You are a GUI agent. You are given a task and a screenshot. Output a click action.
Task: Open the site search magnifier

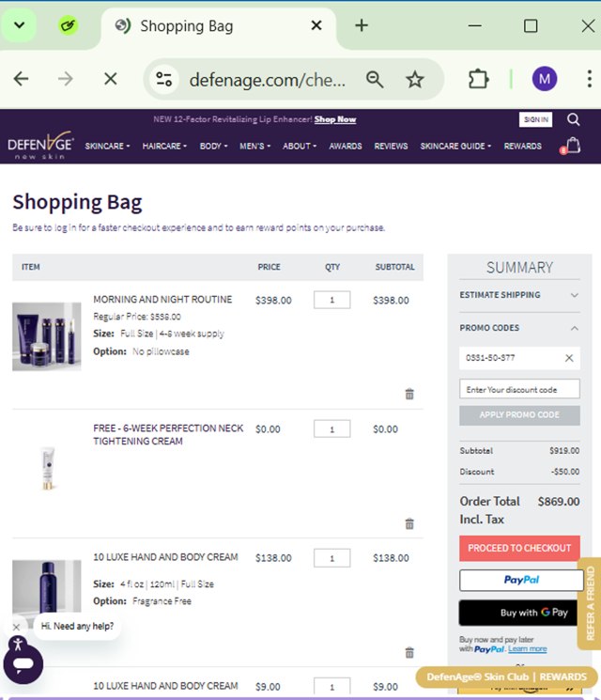click(574, 119)
